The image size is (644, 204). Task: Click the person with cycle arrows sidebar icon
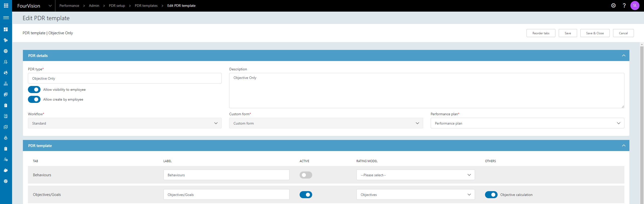tap(6, 73)
